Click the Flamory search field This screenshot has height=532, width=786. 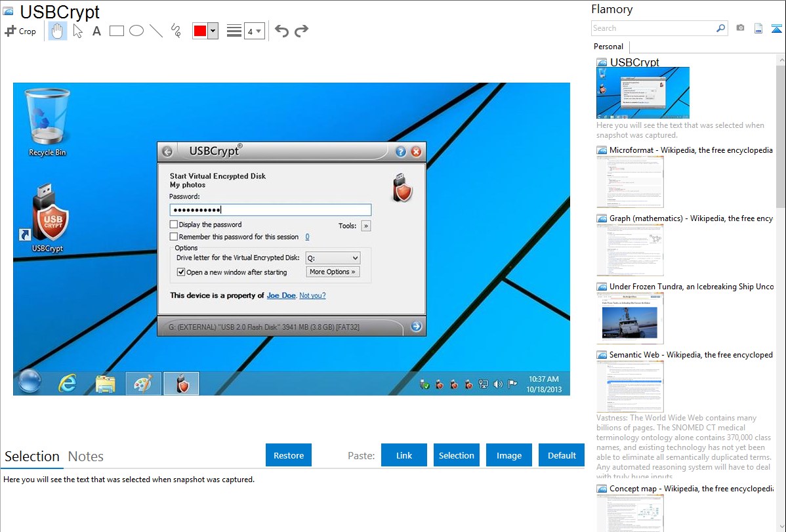point(653,28)
